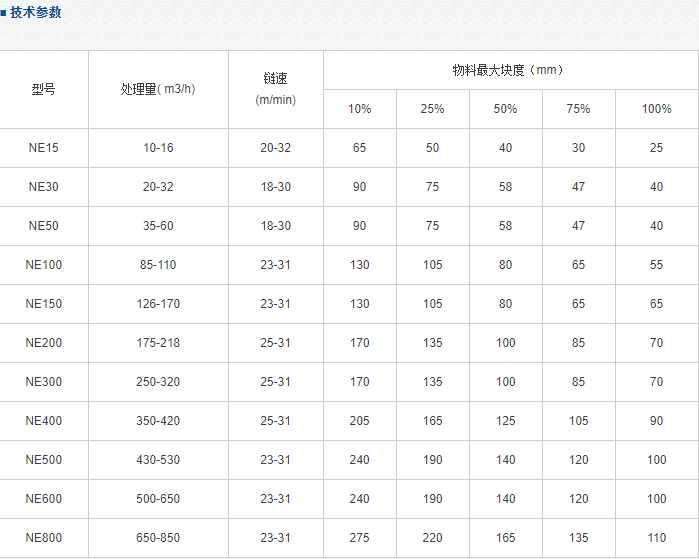
Task: Select the NE30 model cell
Action: 44,187
